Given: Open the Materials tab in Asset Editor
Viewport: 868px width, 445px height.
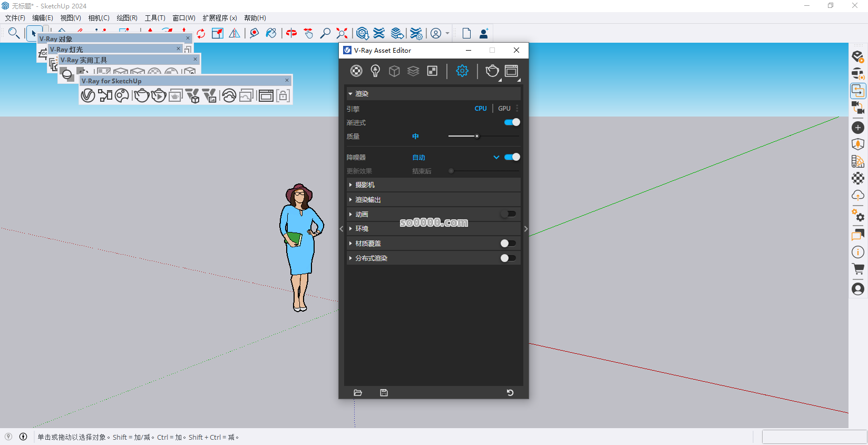Looking at the screenshot, I should coord(356,71).
